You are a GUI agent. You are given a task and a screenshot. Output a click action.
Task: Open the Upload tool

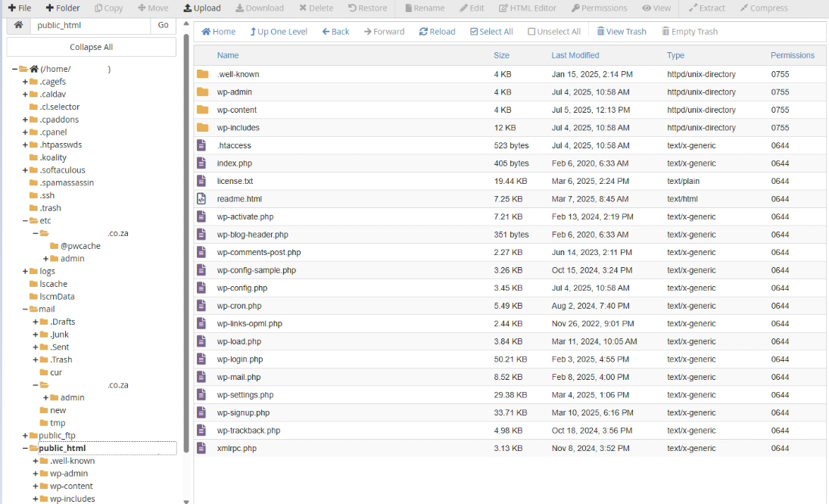coord(201,8)
